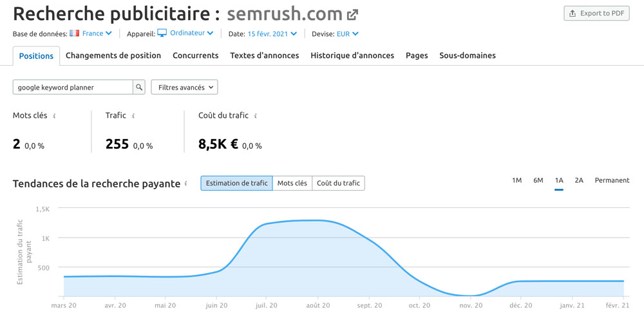Click the keyword filter input field
The width and height of the screenshot is (644, 322).
tap(73, 87)
